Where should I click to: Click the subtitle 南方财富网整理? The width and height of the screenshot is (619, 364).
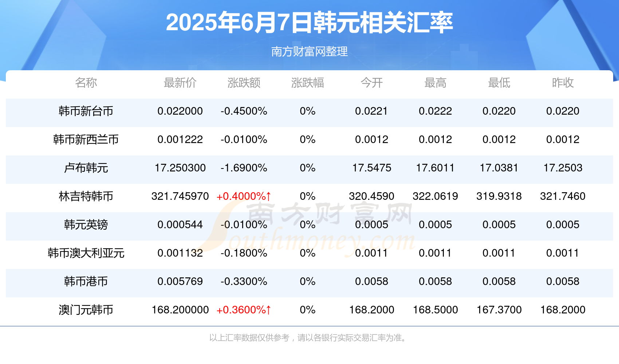[x=309, y=51]
